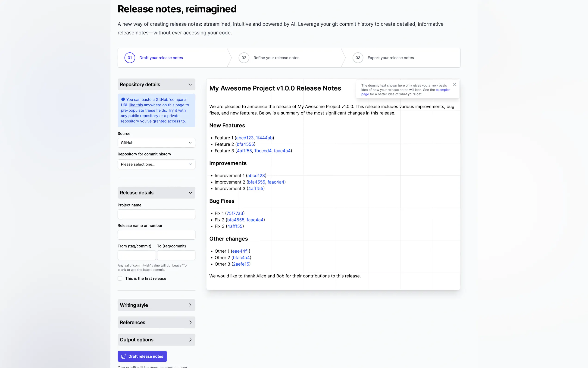Open 'Repository for commit history' dropdown
Screen dimensions: 588x368
tap(156, 164)
